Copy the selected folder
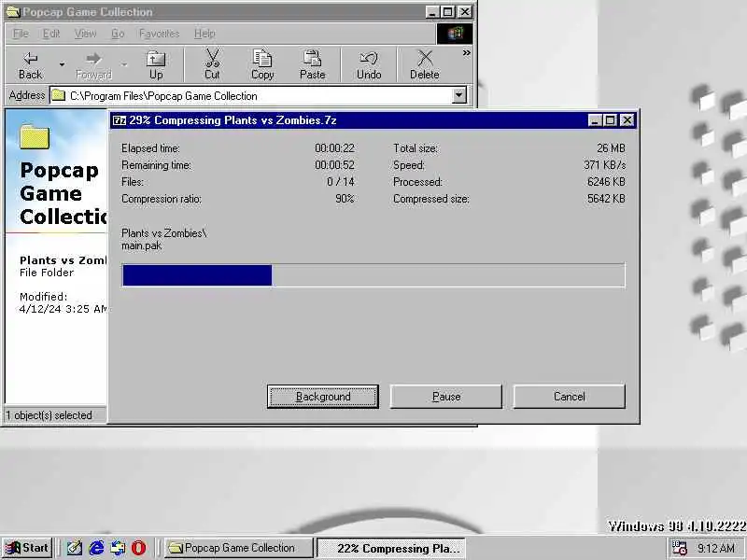This screenshot has width=747, height=560. (262, 65)
